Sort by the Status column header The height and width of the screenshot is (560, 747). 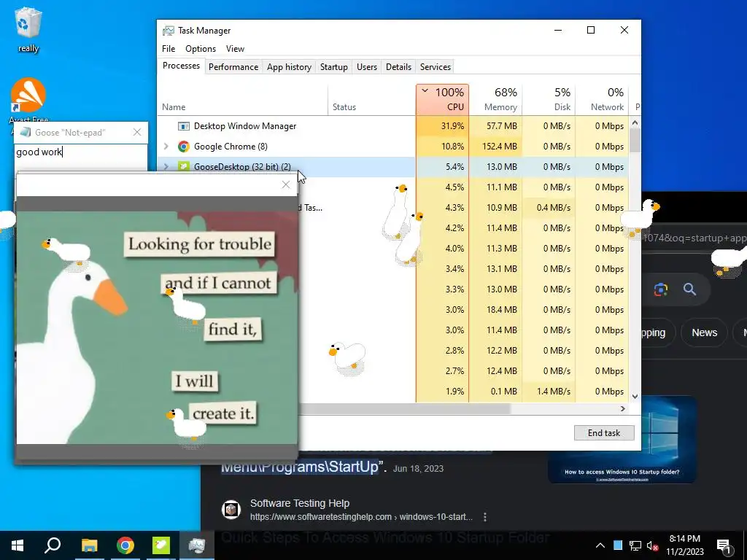point(371,99)
